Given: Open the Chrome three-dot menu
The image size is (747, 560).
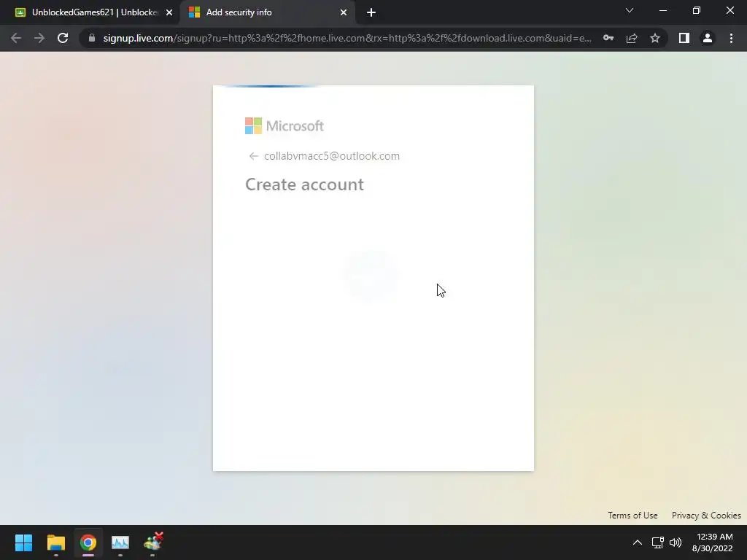Looking at the screenshot, I should [731, 38].
